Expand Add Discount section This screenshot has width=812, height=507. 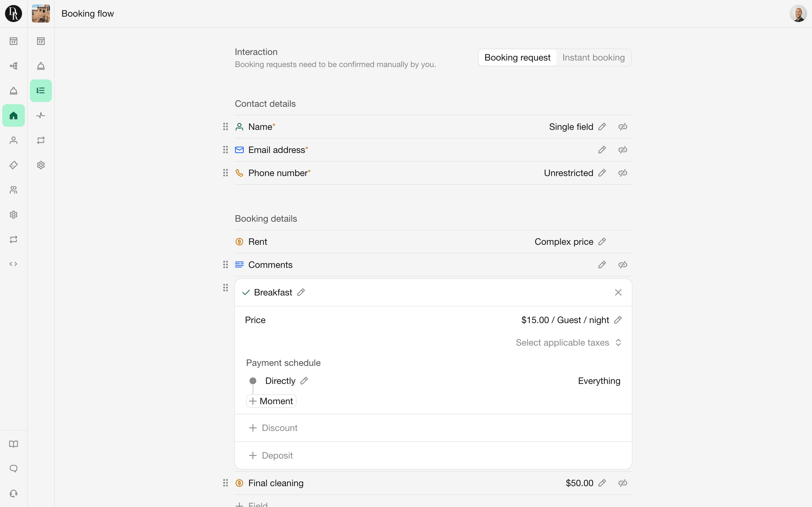[x=273, y=428]
